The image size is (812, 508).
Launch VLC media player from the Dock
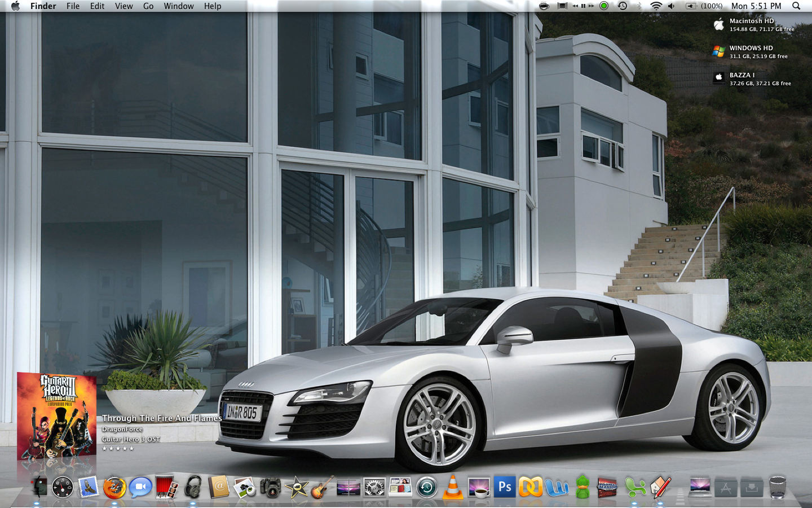[452, 487]
